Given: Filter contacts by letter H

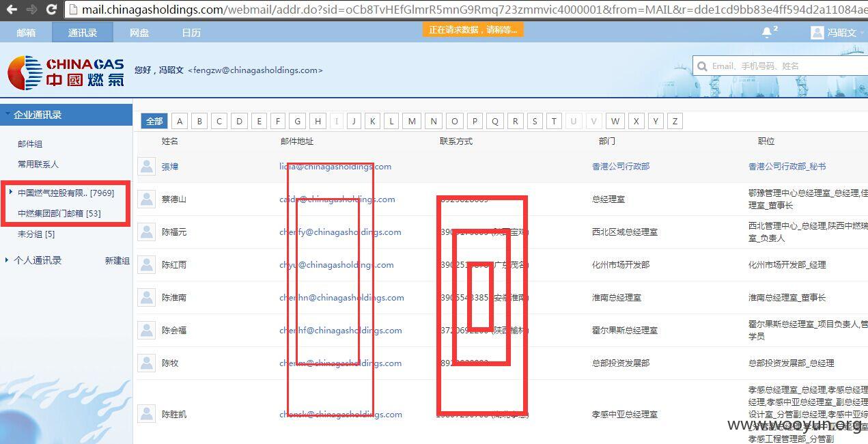Looking at the screenshot, I should pos(318,122).
